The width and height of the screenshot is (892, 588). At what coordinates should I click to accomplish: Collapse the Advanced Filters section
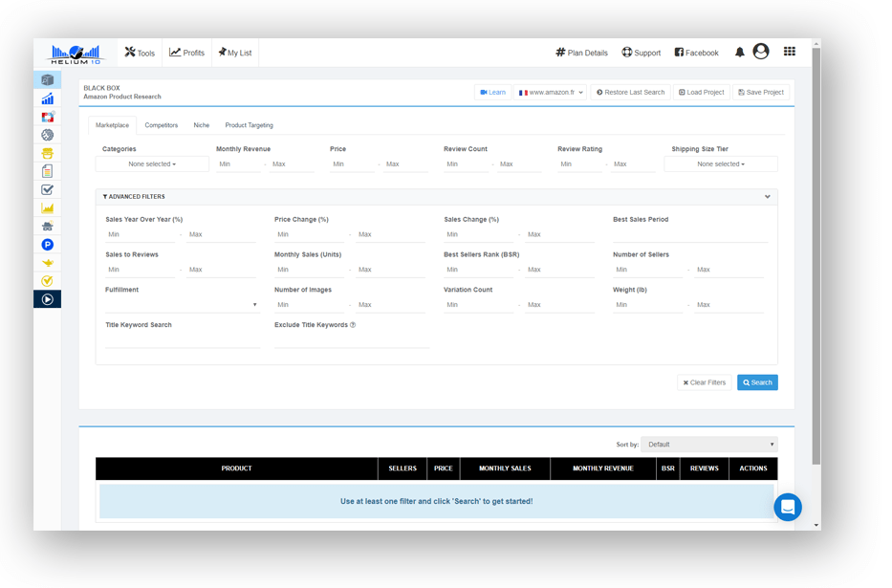(767, 197)
